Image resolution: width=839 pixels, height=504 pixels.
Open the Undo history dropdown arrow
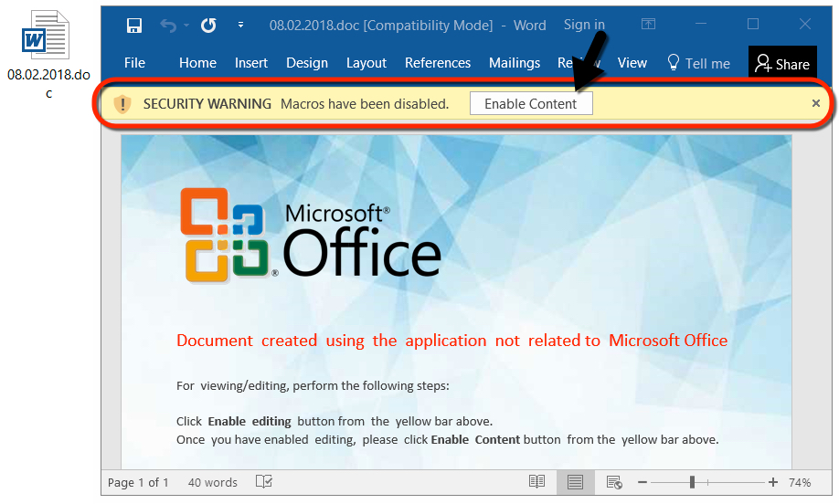186,26
